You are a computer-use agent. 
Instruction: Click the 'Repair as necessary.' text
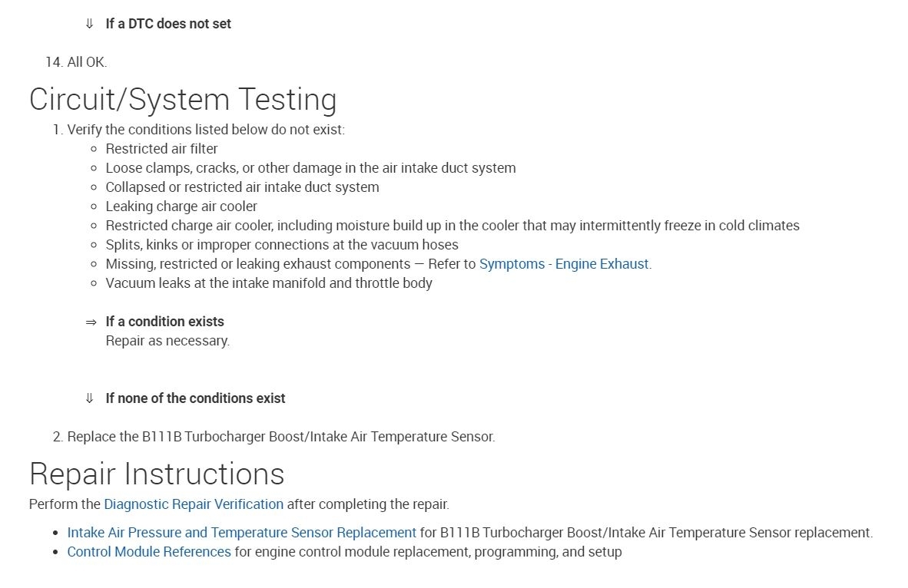click(x=167, y=341)
